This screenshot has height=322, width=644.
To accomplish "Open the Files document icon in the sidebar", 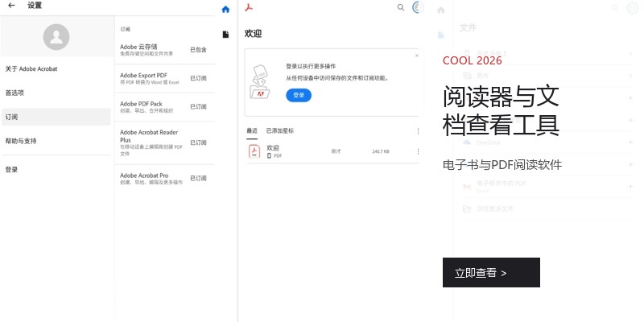I will [x=225, y=34].
